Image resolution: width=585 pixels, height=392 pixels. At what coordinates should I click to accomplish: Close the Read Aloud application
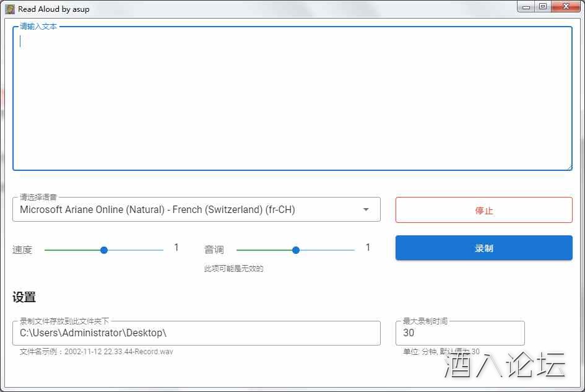pyautogui.click(x=566, y=7)
